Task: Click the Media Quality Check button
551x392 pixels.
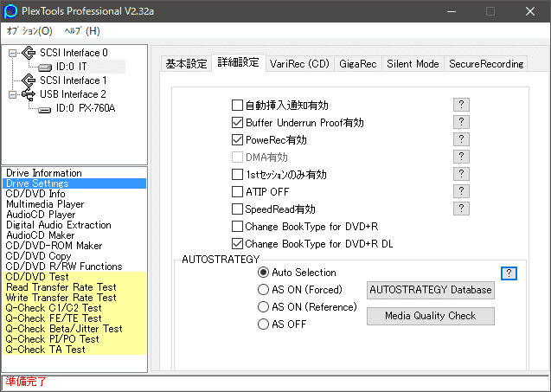Action: (x=431, y=316)
